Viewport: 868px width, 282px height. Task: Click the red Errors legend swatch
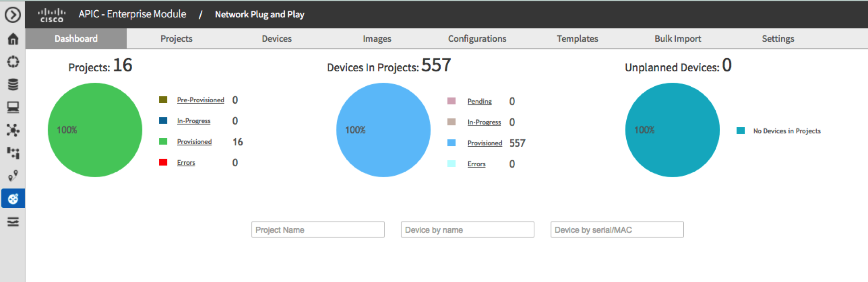[x=163, y=162]
